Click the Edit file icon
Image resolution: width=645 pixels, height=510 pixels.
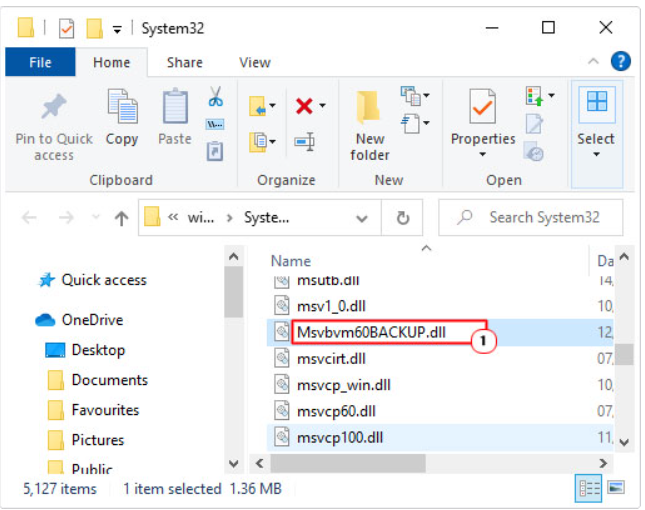pyautogui.click(x=534, y=124)
